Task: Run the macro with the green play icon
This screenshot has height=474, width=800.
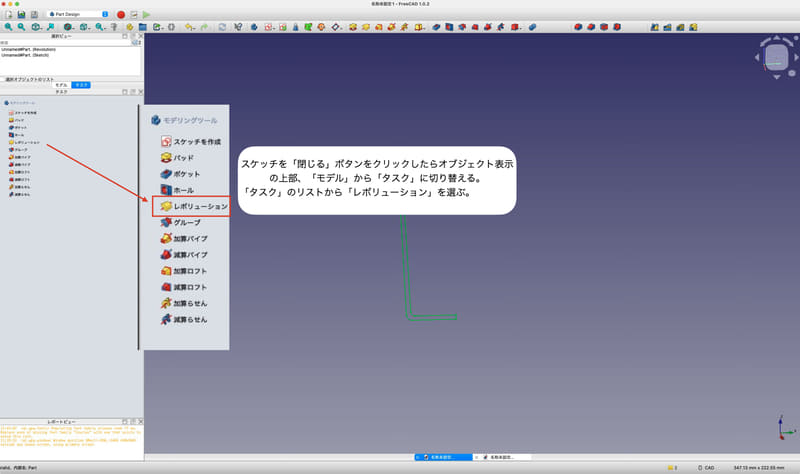Action: pos(146,15)
